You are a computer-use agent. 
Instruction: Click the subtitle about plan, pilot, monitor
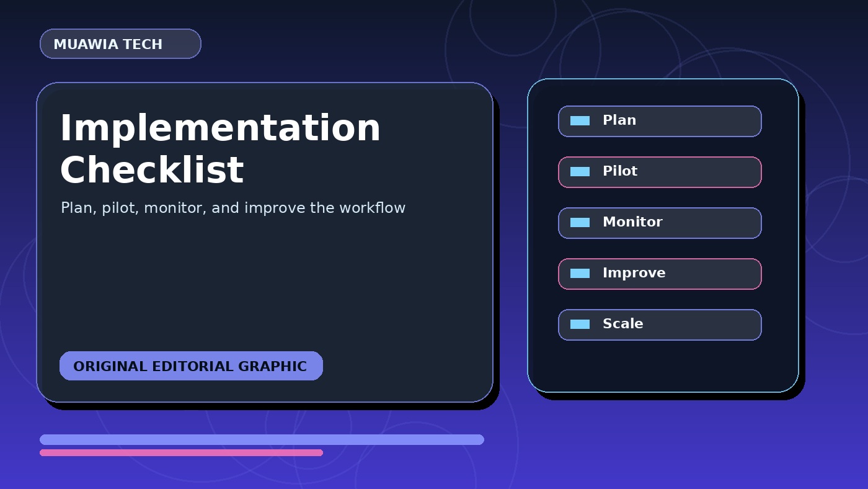tap(233, 208)
